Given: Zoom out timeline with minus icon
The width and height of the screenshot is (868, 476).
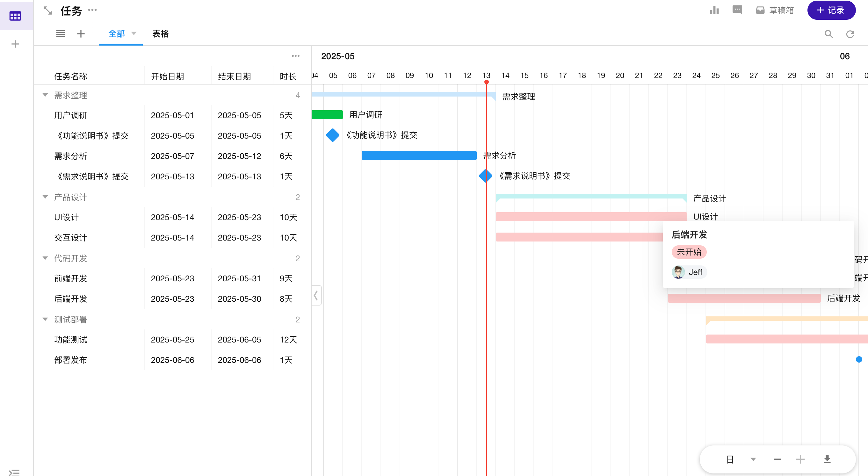Looking at the screenshot, I should tap(778, 459).
